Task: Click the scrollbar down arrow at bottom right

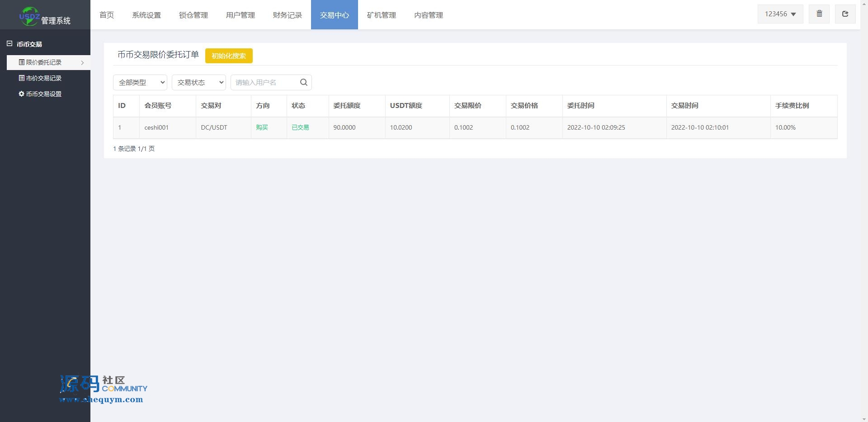Action: pyautogui.click(x=864, y=418)
